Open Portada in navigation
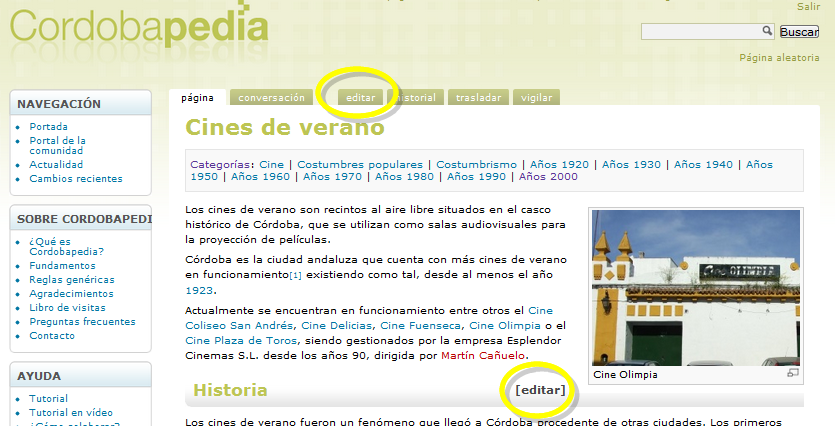The width and height of the screenshot is (835, 426). click(48, 127)
